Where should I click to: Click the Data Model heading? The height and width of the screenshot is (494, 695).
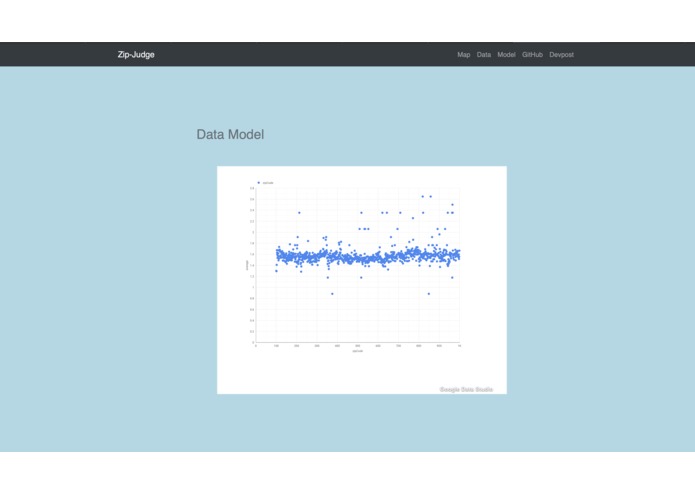point(230,134)
